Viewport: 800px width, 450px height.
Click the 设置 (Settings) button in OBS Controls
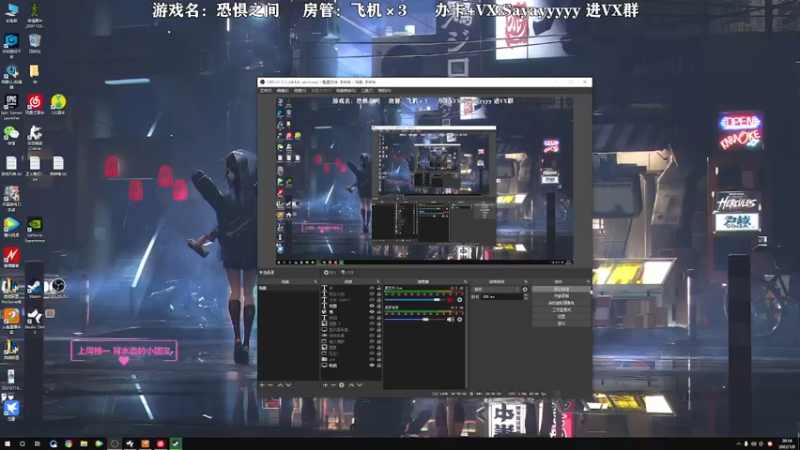click(x=561, y=316)
